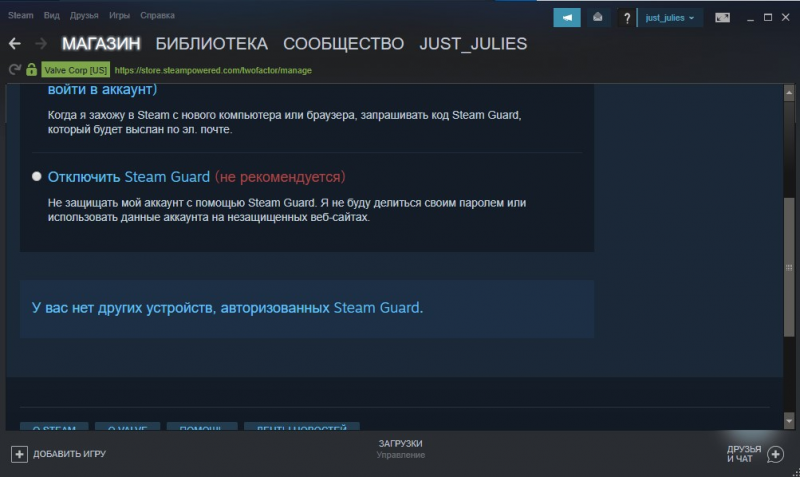Click the (не рекомендуется) red text
Image resolution: width=800 pixels, height=477 pixels.
[280, 177]
